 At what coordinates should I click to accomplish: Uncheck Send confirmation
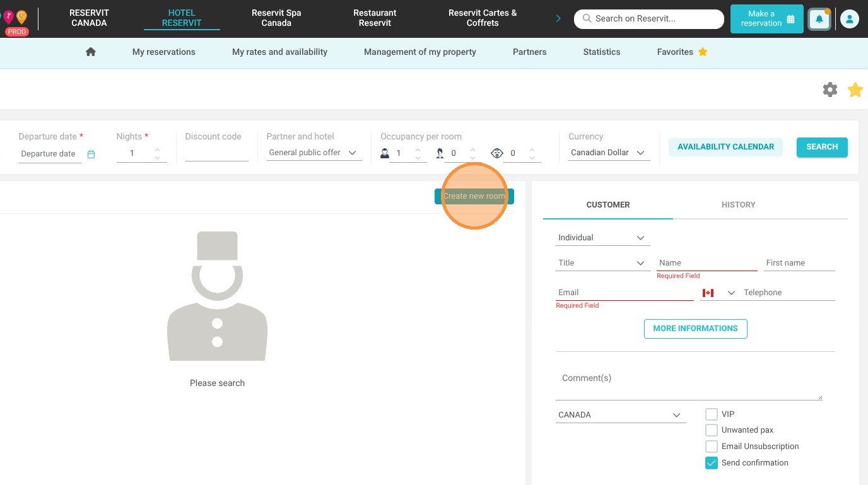tap(712, 463)
